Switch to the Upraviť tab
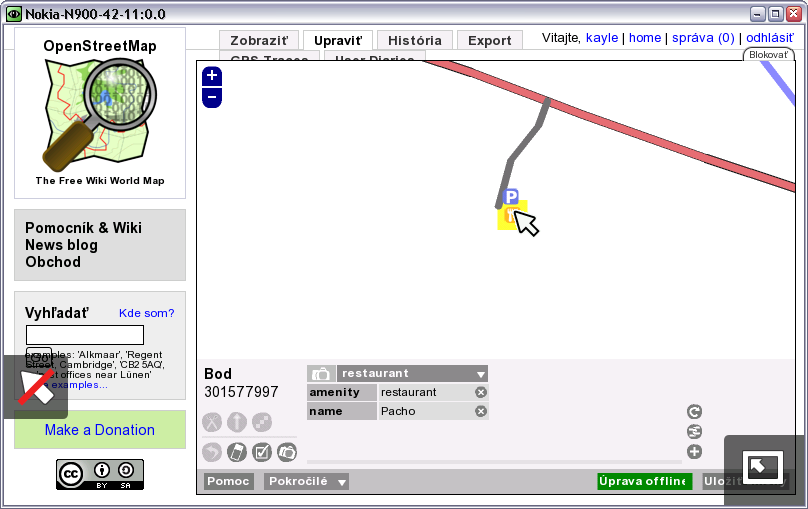Viewport: 808px width, 509px height. coord(338,40)
